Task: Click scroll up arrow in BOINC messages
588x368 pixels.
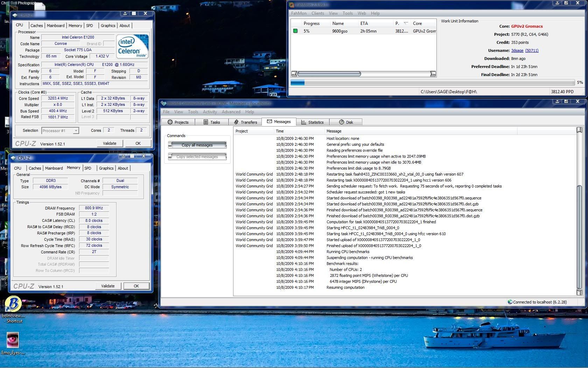Action: pos(579,130)
